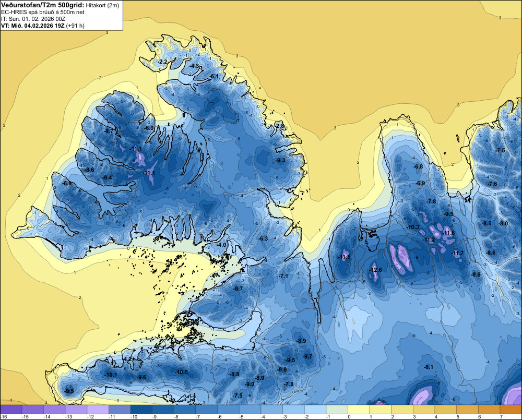Click the temperature label -7.1
Viewport: 522px width, 420px height.
click(283, 276)
